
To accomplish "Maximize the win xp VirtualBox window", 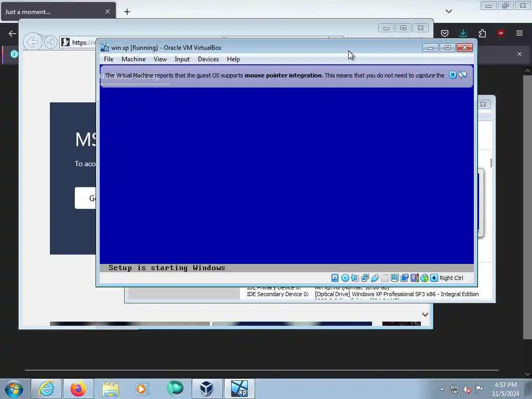I will (447, 48).
